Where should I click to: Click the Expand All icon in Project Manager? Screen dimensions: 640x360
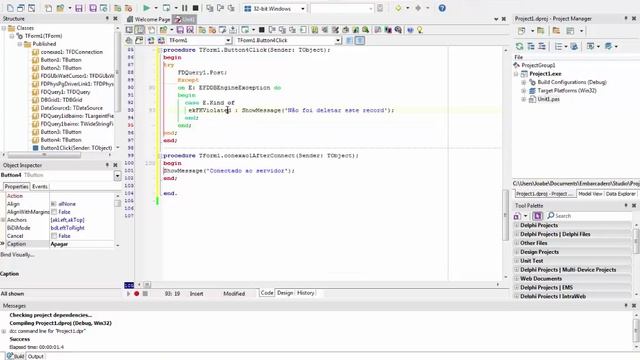point(531,47)
